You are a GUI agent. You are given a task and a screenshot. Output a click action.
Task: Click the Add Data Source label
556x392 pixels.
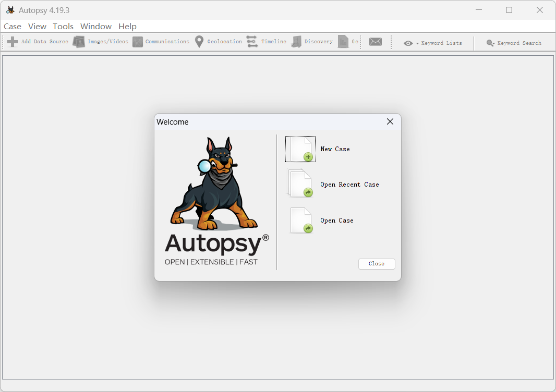45,42
